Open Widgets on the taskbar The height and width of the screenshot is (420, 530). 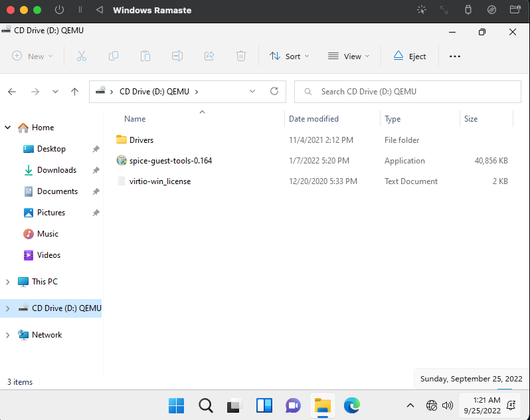264,405
